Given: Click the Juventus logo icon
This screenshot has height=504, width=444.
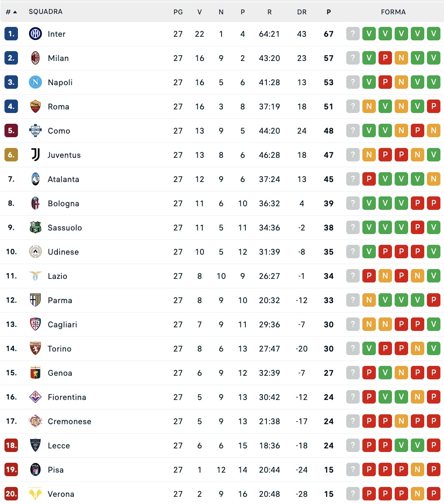Looking at the screenshot, I should [x=35, y=155].
